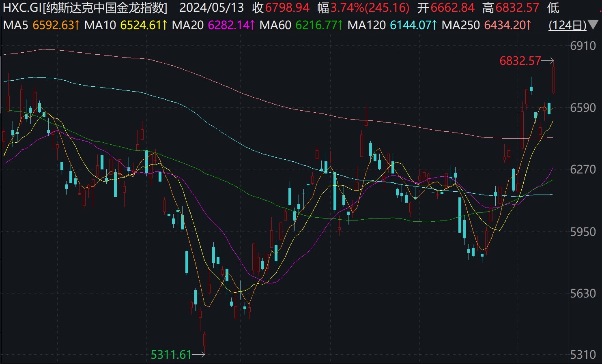Click opening price 6662.84
This screenshot has height=364, width=602.
[452, 8]
